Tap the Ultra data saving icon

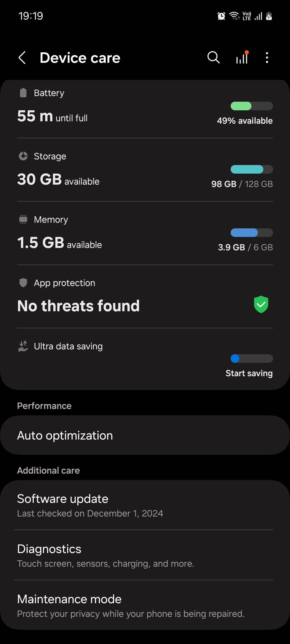click(23, 346)
